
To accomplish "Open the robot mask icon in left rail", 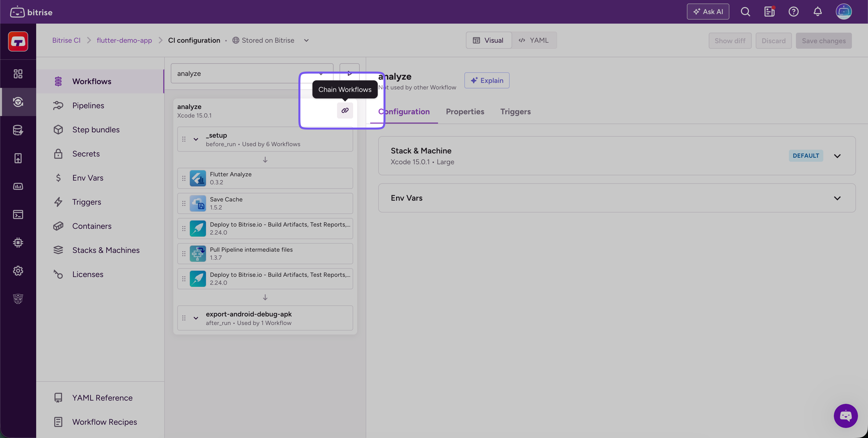I will point(18,299).
